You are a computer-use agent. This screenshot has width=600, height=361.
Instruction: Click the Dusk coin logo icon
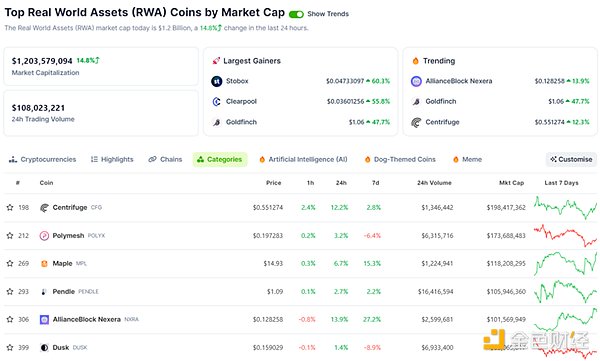pos(44,347)
